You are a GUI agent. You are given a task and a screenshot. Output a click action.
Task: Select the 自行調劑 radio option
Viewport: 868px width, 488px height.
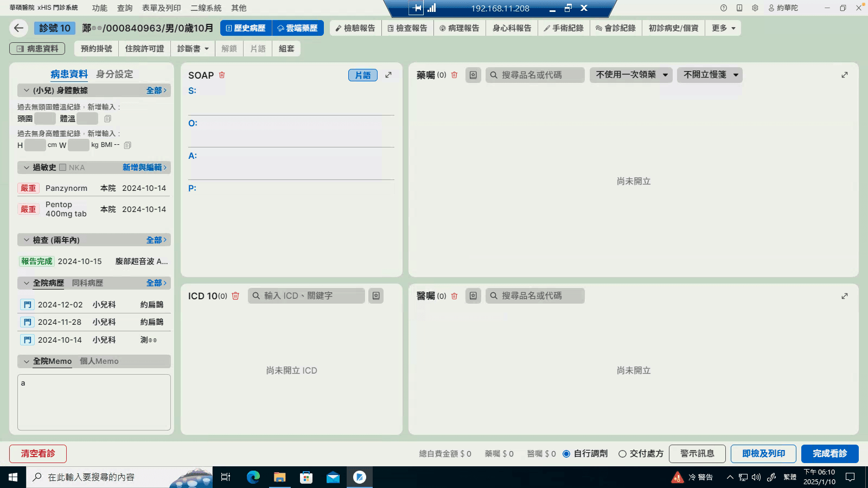tap(566, 454)
